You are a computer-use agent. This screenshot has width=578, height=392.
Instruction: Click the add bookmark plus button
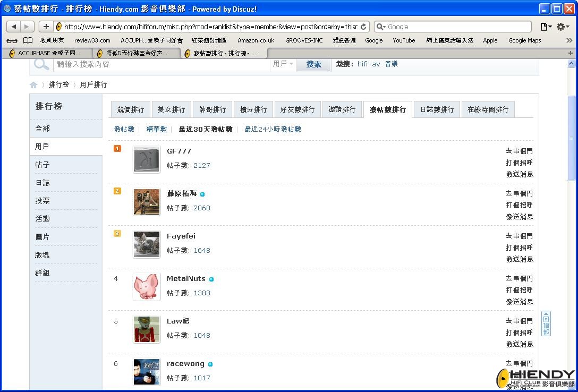click(x=46, y=27)
